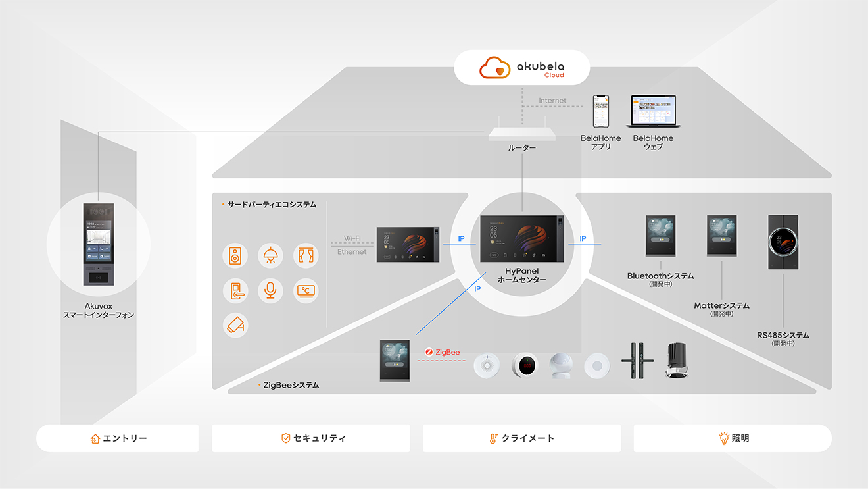Select the "RS485システム" label
Viewport: 868px width, 489px height.
[783, 335]
